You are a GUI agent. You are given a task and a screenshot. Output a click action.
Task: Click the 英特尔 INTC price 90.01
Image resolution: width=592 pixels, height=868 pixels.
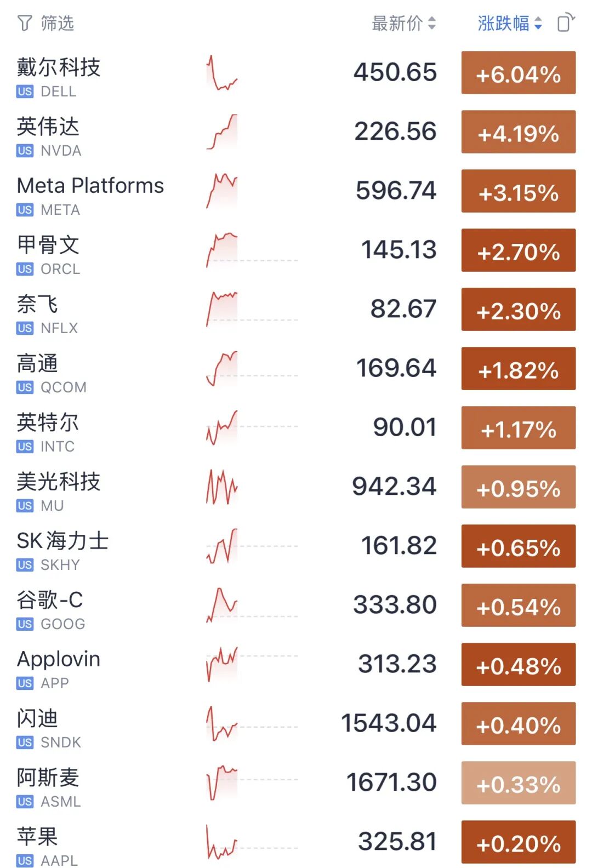(x=405, y=427)
